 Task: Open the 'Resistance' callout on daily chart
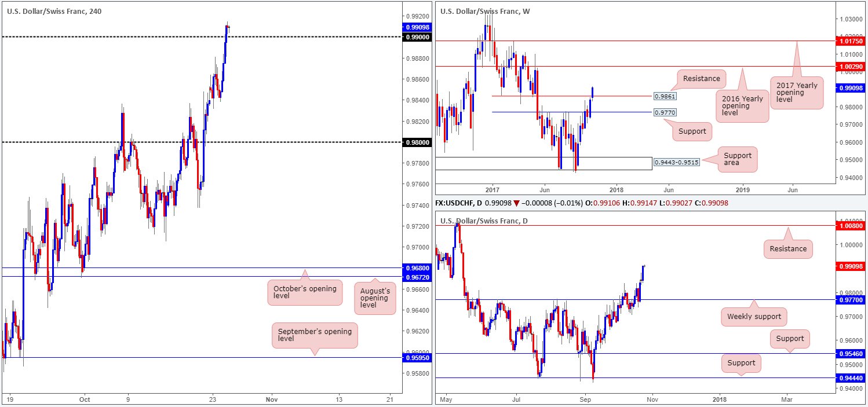coord(788,249)
